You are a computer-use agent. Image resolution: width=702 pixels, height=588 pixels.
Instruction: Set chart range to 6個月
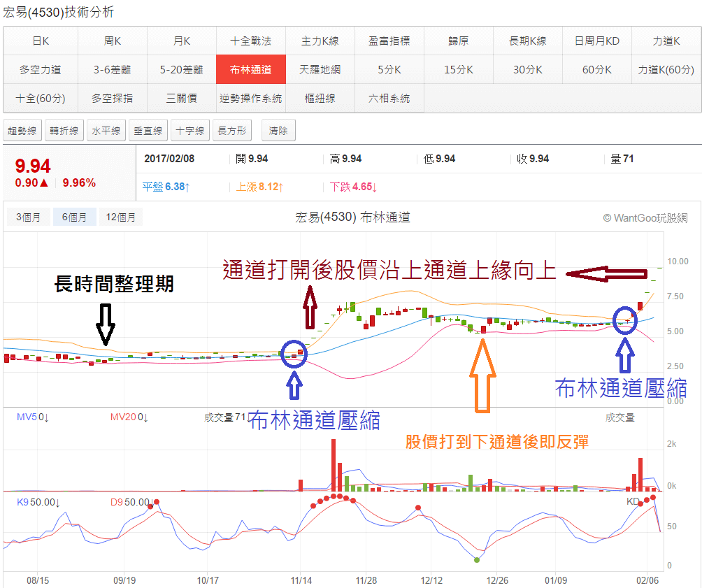tap(74, 217)
